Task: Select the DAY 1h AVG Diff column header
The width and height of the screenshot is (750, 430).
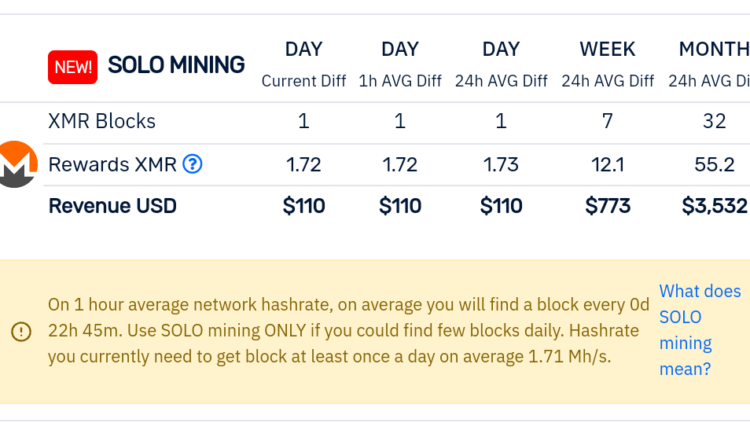Action: 399,64
